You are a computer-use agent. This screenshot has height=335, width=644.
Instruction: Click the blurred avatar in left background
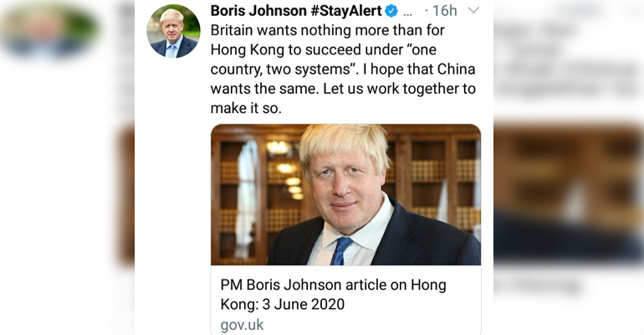pyautogui.click(x=49, y=29)
